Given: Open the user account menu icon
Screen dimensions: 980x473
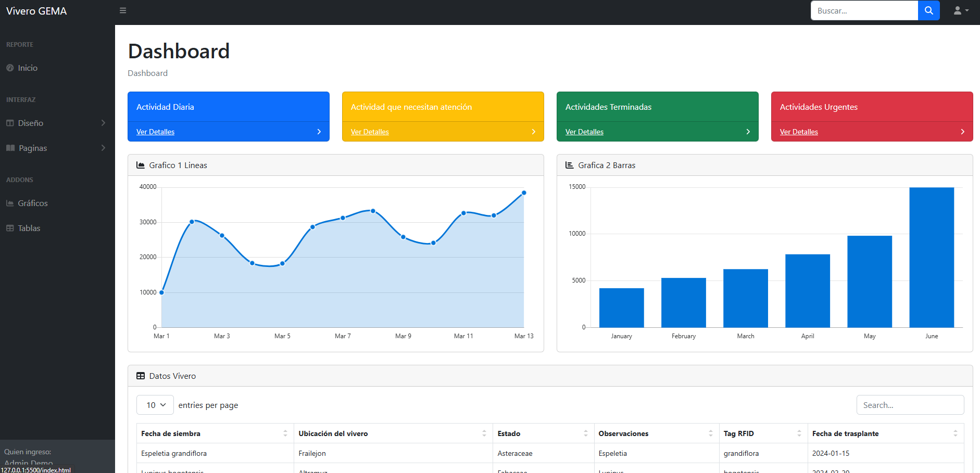Looking at the screenshot, I should [x=961, y=10].
